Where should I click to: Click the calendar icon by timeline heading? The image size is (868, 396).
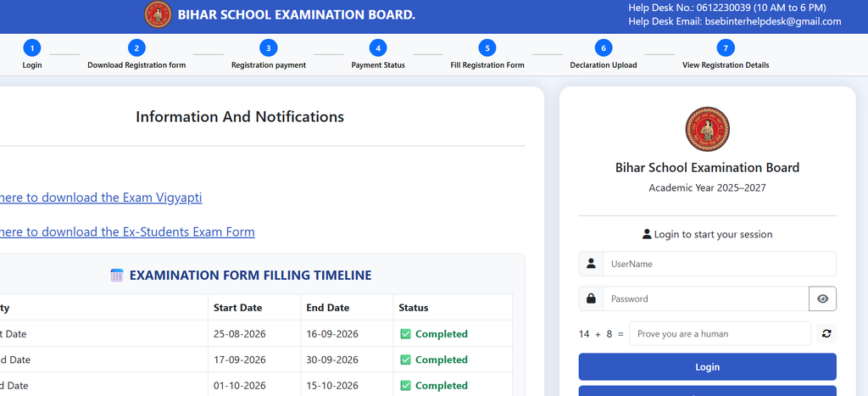tap(117, 276)
